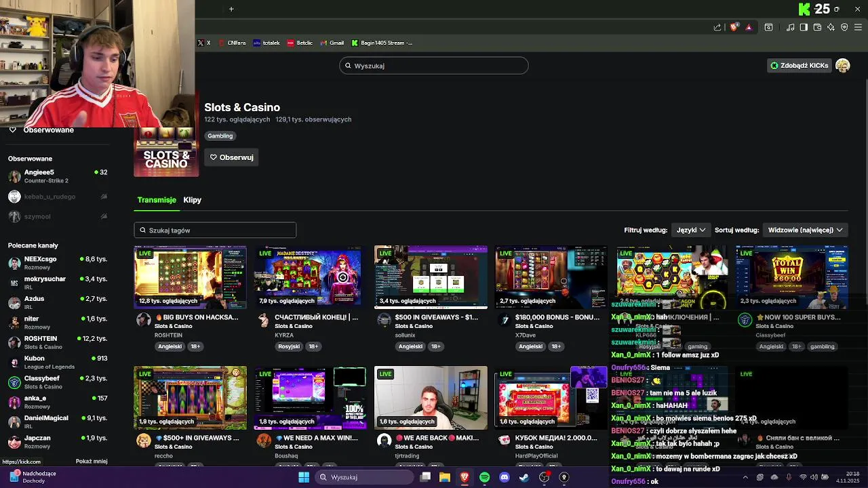Open the Leo AI sparkle icon
This screenshot has width=868, height=488.
click(831, 27)
